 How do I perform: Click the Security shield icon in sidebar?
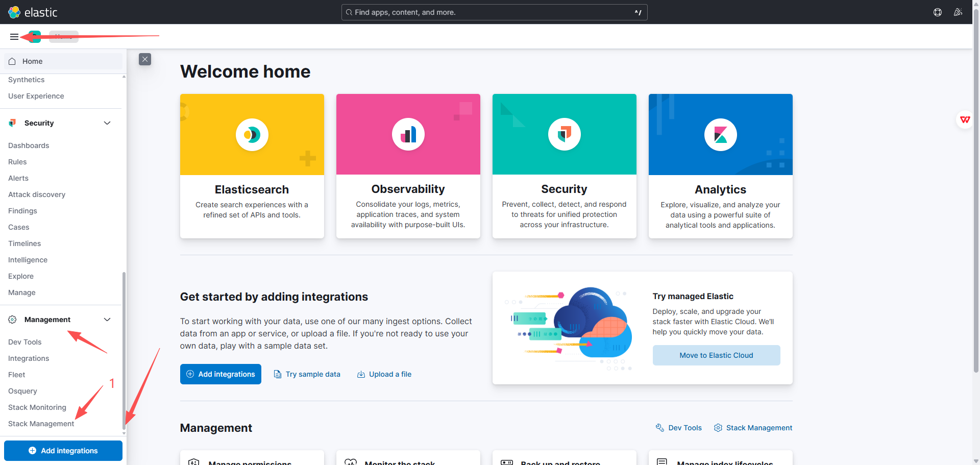coord(12,123)
